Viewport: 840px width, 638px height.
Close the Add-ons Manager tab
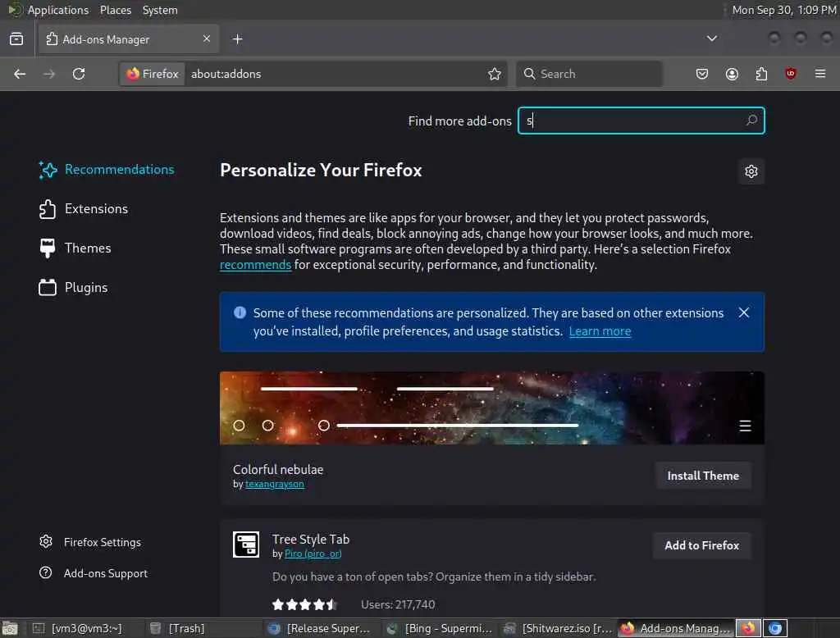pyautogui.click(x=207, y=39)
